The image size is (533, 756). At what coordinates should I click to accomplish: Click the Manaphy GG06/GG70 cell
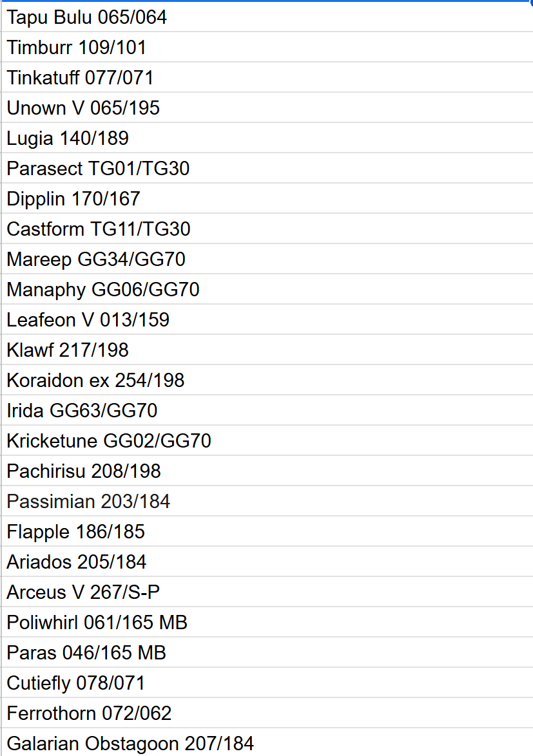pos(103,290)
